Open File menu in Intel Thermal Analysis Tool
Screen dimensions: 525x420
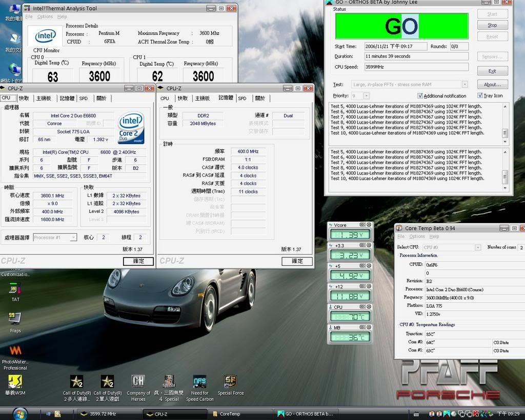click(x=29, y=16)
